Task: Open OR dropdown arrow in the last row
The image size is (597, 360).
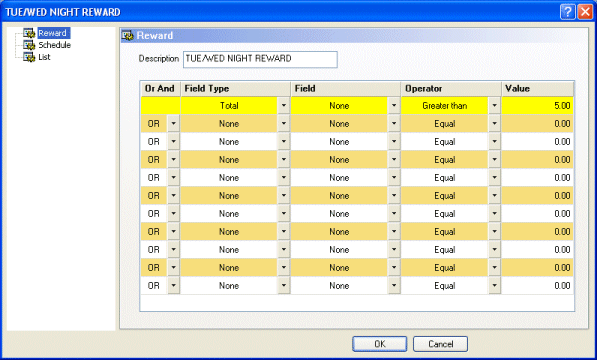Action: [174, 285]
